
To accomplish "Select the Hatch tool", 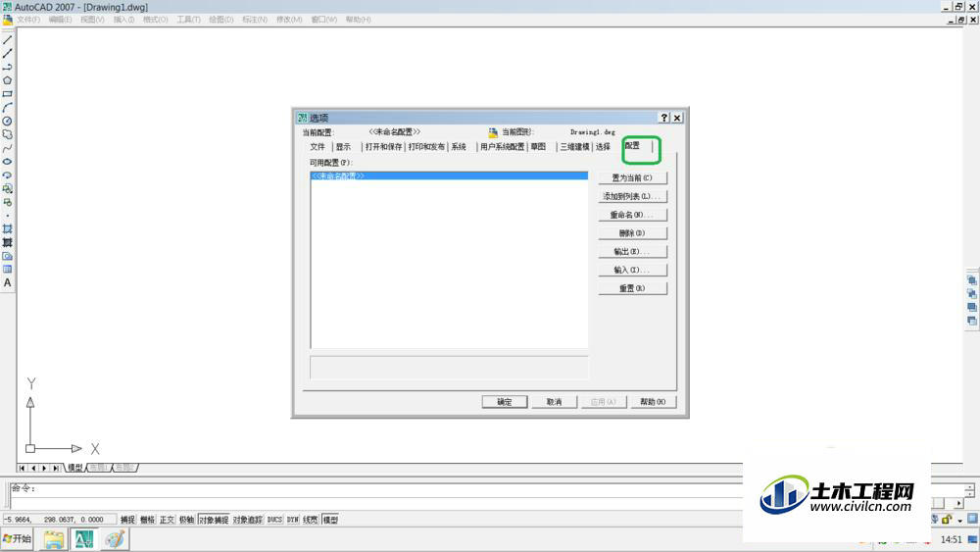I will pyautogui.click(x=8, y=228).
